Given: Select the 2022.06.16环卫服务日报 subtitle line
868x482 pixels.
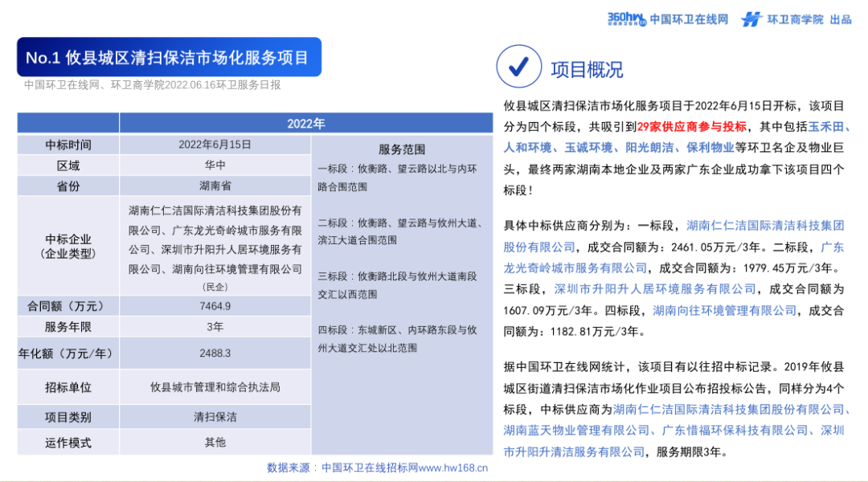Looking at the screenshot, I should [152, 84].
